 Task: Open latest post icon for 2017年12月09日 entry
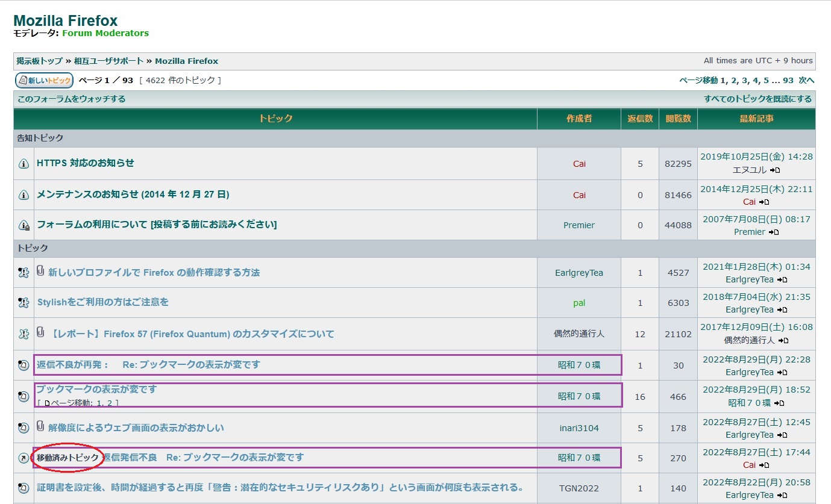(782, 341)
